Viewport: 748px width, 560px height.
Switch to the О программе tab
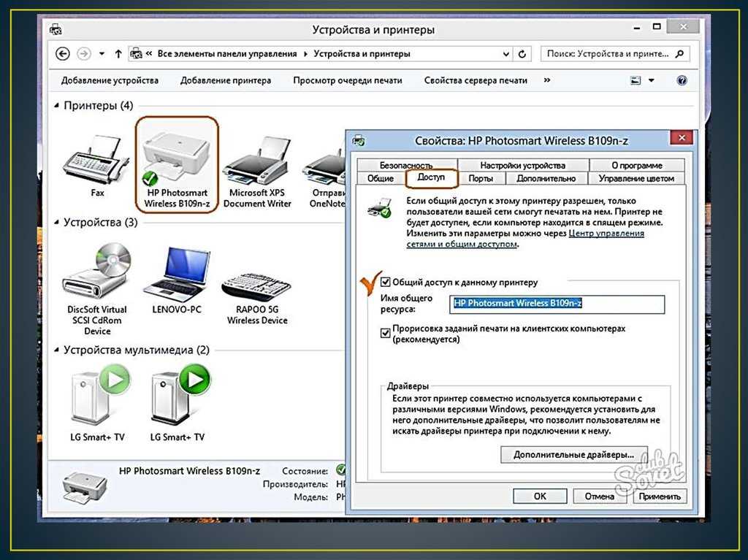[x=637, y=165]
